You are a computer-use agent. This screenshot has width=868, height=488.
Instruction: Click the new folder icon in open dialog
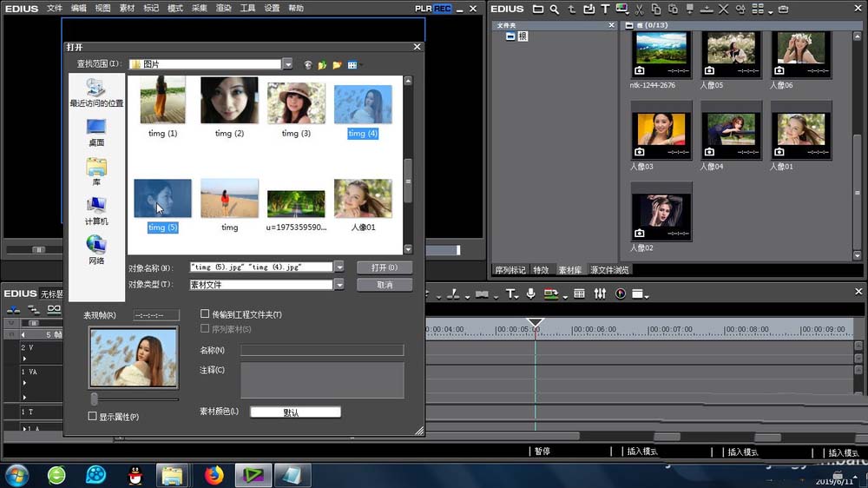click(337, 65)
